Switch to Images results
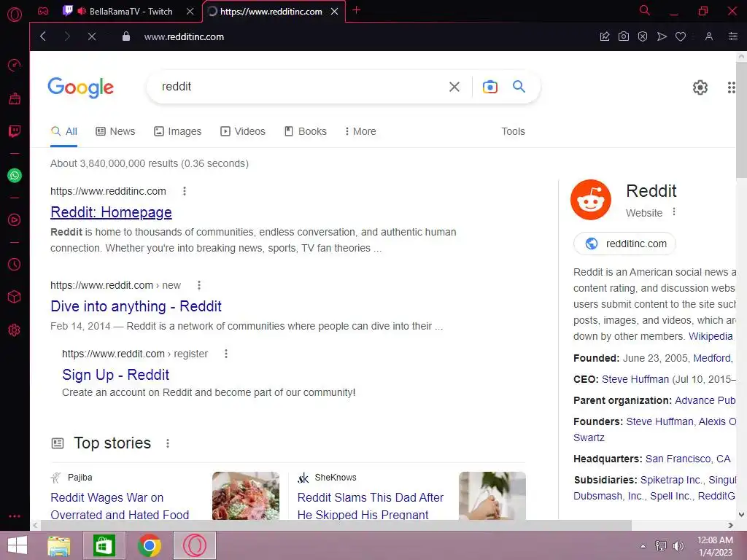This screenshot has width=747, height=560. coord(178,131)
